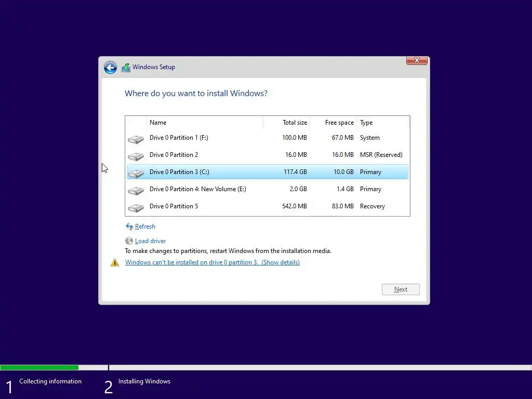Click the Load driver disc icon

tap(129, 241)
